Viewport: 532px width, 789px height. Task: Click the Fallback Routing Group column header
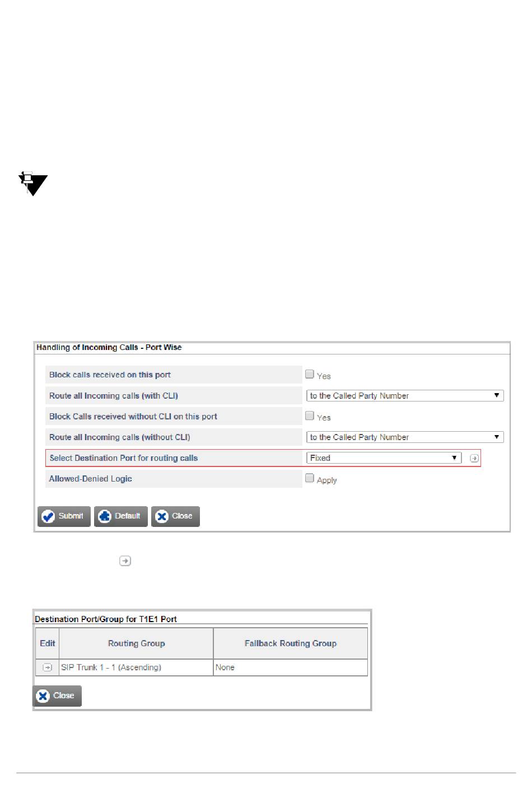tap(291, 643)
